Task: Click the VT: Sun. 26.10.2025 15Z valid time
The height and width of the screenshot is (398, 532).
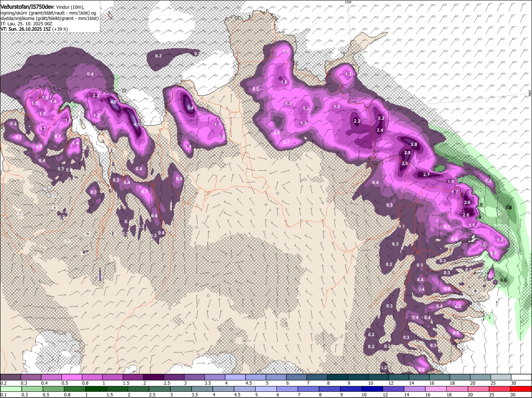Action: coord(34,29)
